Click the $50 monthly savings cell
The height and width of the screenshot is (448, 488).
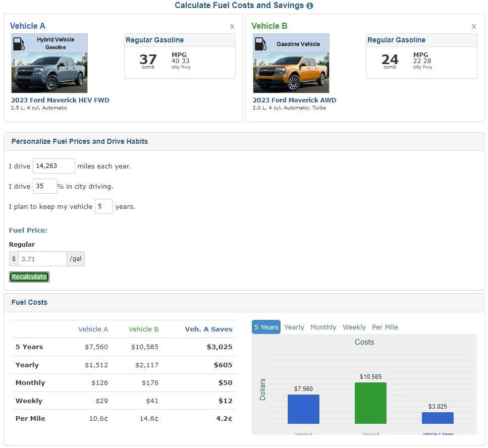pyautogui.click(x=225, y=382)
